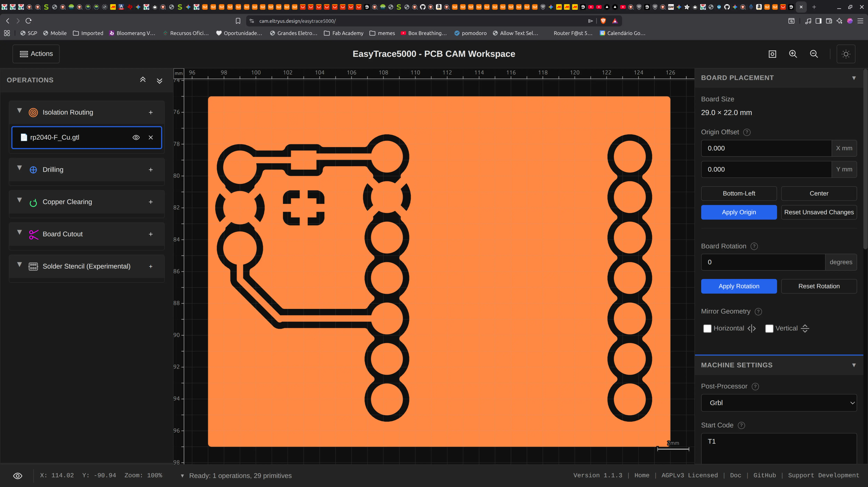Open the GitHub link in footer

764,475
